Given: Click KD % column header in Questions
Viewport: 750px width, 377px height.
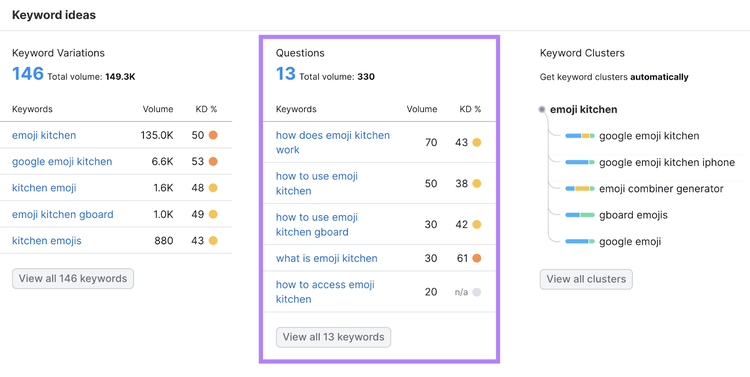Looking at the screenshot, I should (x=470, y=109).
